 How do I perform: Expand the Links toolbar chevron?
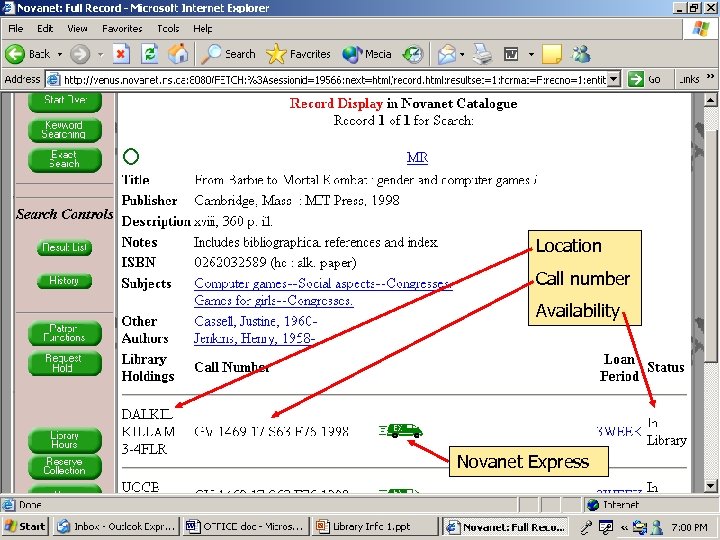coord(710,77)
